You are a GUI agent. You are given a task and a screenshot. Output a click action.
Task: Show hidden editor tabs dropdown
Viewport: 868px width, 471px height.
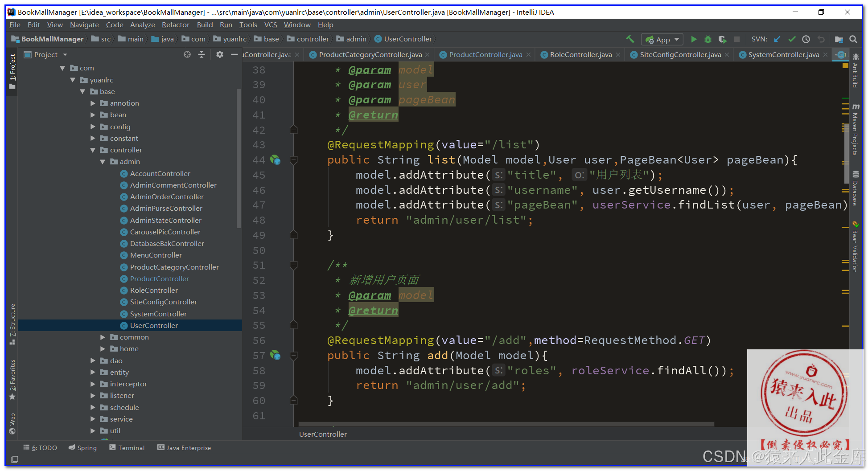point(841,55)
